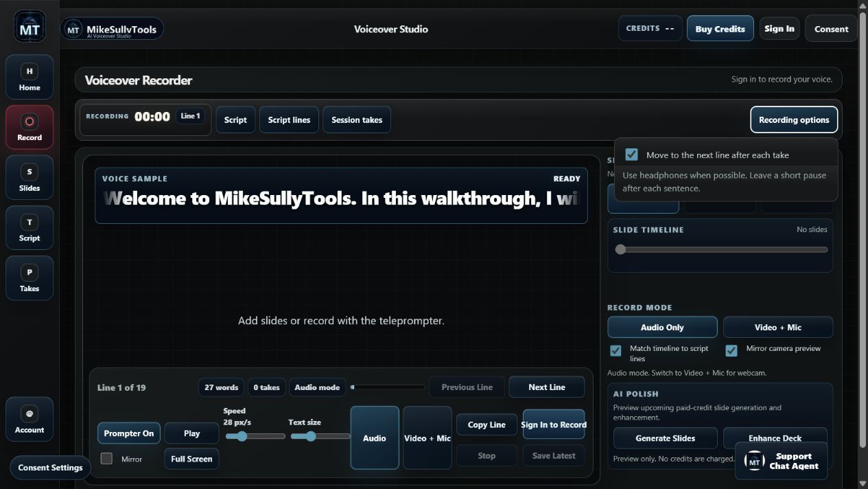Toggle Mirror camera preview checkbox

coord(732,350)
